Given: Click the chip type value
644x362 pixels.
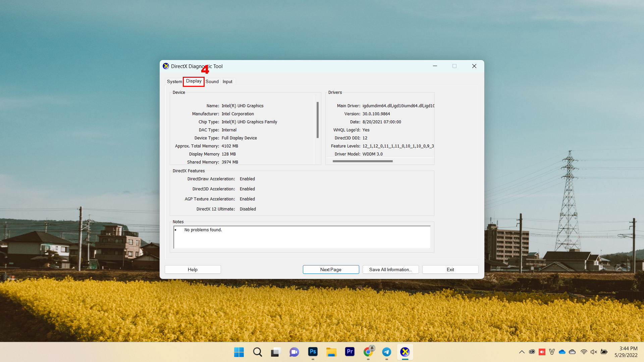Looking at the screenshot, I should point(249,122).
